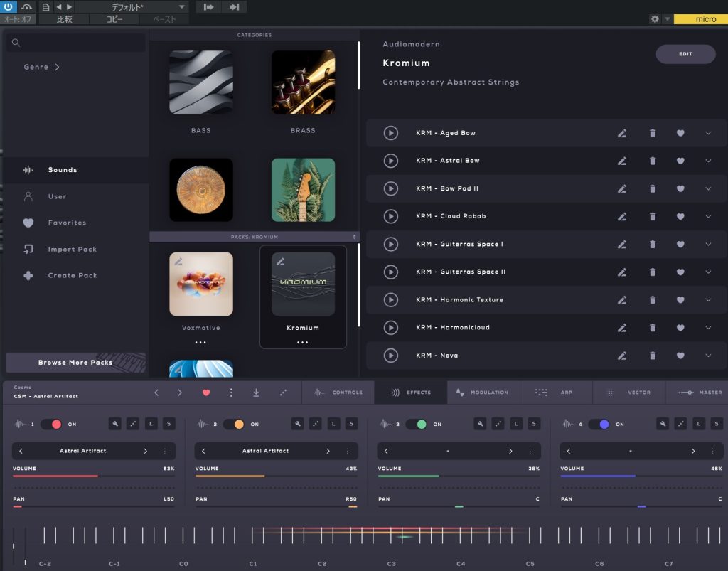728x571 pixels.
Task: Open layer 1 wrench settings
Action: click(x=114, y=424)
